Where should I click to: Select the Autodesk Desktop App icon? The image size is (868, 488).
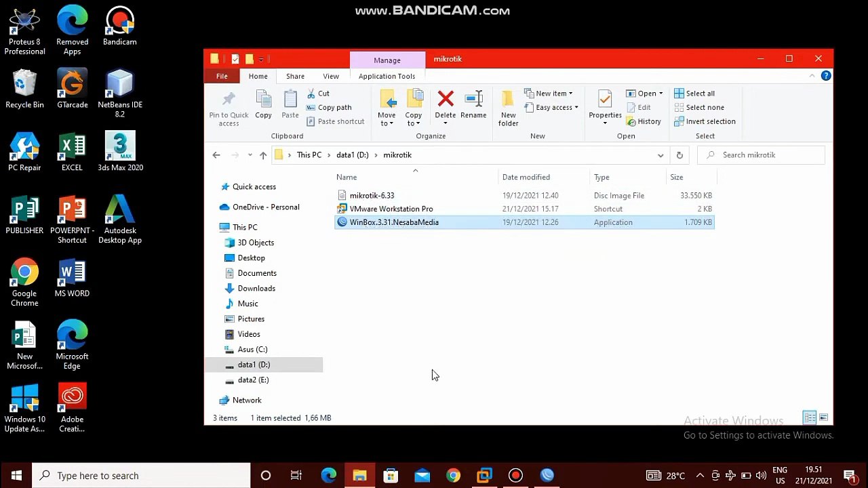[120, 220]
